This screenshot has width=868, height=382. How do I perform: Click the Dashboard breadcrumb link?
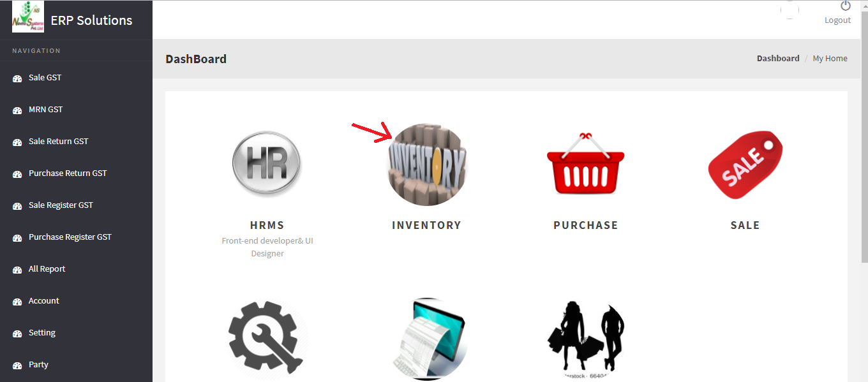point(778,58)
